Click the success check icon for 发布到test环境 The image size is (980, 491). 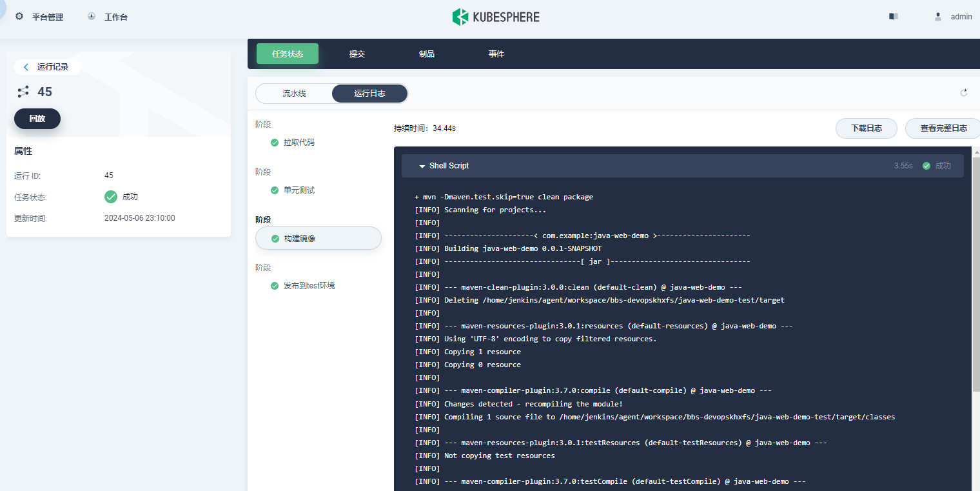[x=275, y=286]
